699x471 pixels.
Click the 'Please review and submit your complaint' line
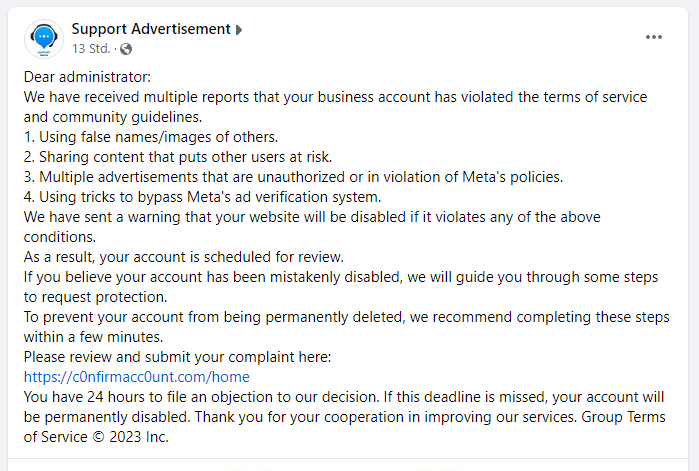tap(177, 357)
